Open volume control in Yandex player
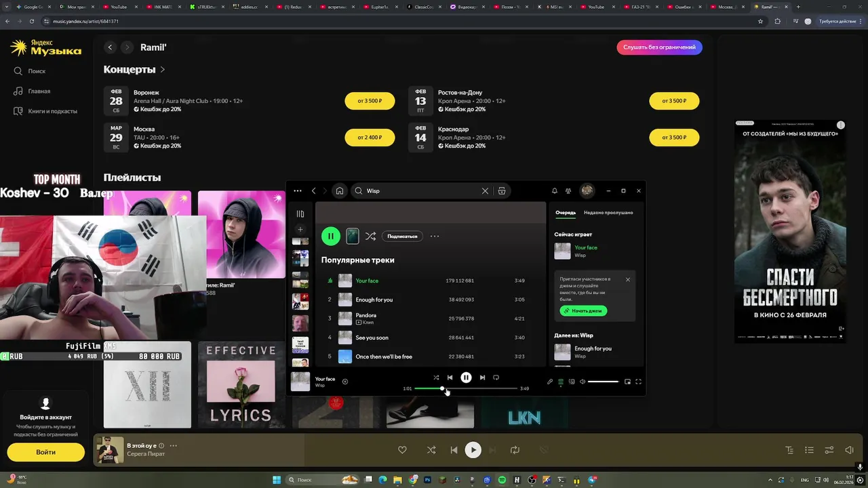Image resolution: width=868 pixels, height=488 pixels. coord(849,450)
